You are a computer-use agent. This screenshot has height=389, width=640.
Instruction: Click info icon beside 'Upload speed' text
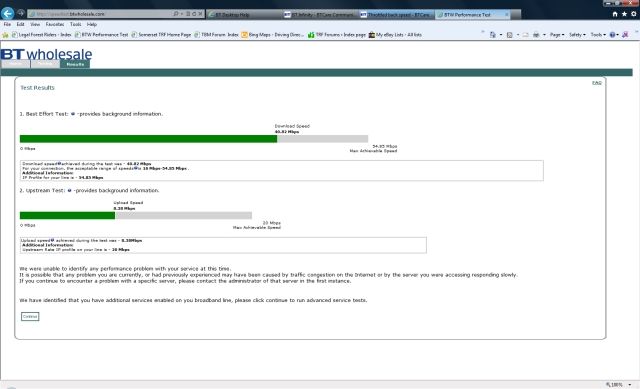(x=52, y=240)
